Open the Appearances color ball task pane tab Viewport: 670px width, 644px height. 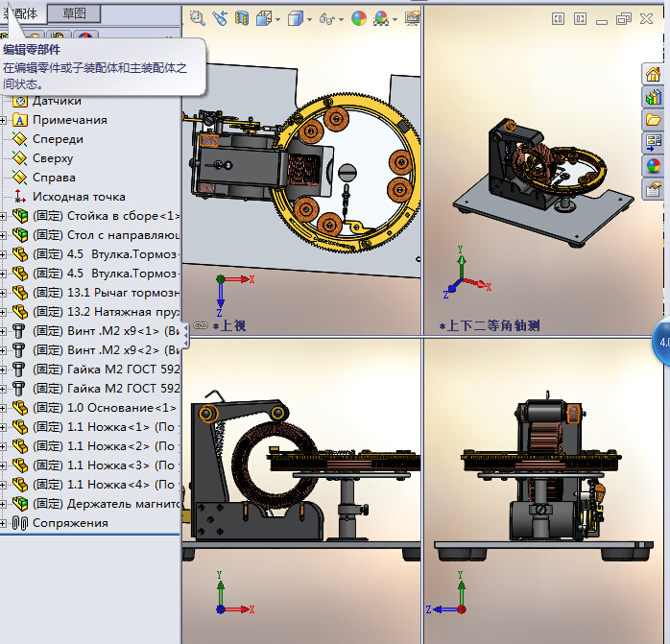click(653, 166)
